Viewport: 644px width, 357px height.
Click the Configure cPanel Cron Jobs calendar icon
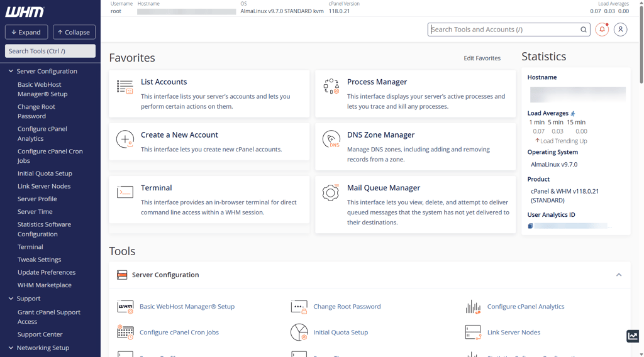click(125, 332)
